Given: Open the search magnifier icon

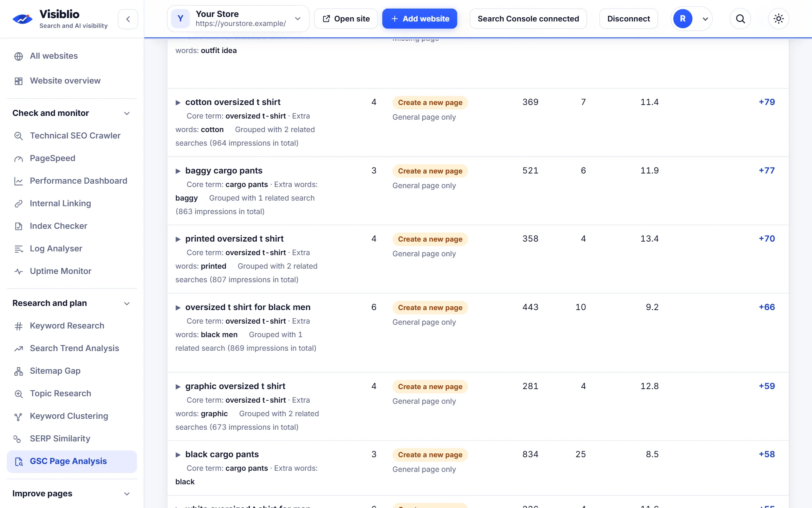Looking at the screenshot, I should coord(740,19).
